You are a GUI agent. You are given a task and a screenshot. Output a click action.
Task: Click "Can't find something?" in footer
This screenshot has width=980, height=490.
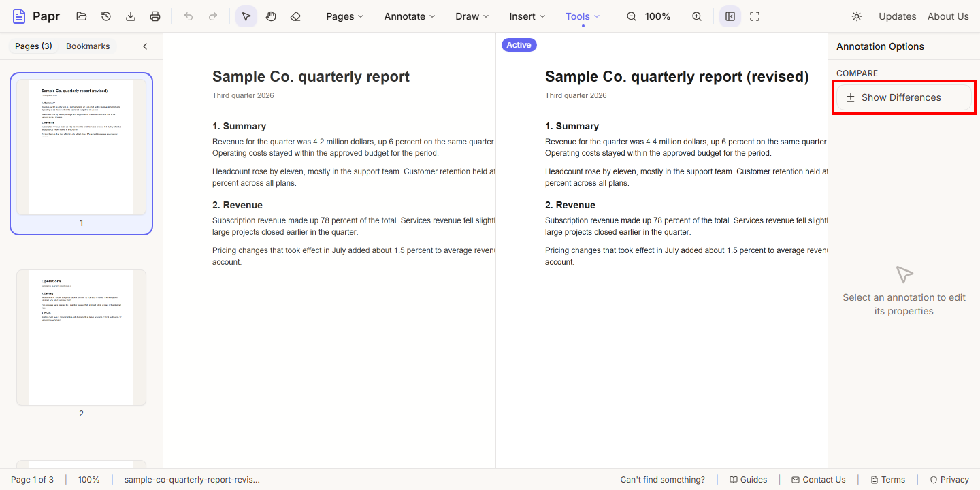point(662,480)
